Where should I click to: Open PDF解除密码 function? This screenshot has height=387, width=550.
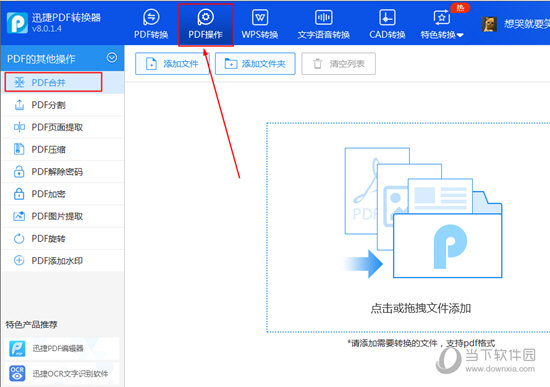click(62, 172)
